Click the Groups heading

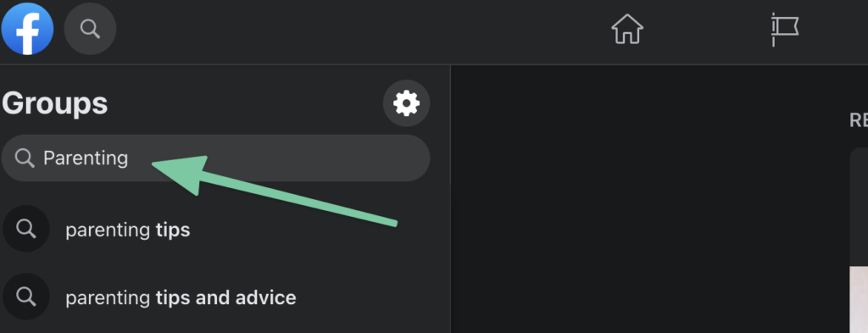tap(54, 103)
